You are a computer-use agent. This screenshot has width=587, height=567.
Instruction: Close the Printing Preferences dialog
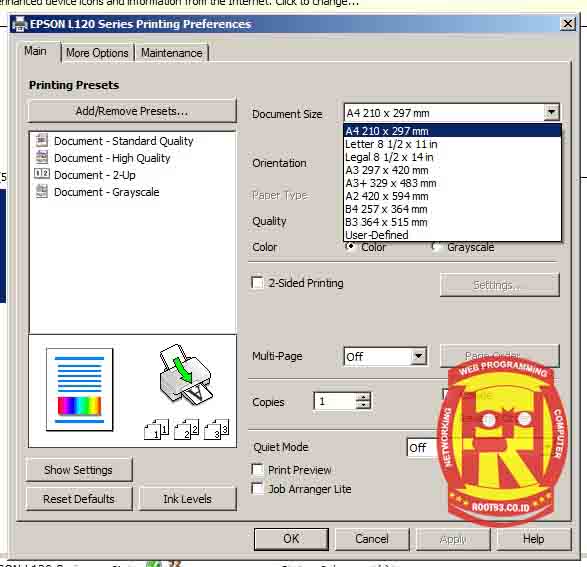click(x=568, y=24)
